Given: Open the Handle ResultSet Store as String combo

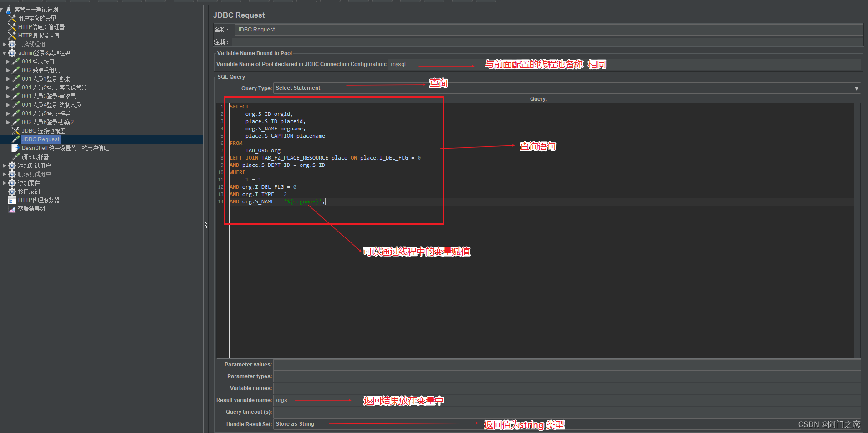Looking at the screenshot, I should [567, 424].
